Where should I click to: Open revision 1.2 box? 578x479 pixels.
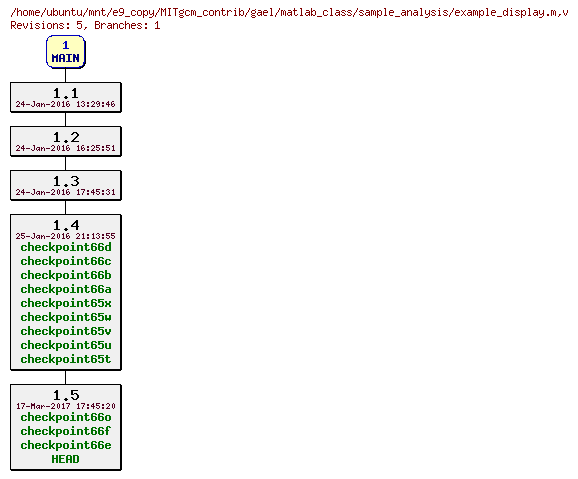pos(66,141)
